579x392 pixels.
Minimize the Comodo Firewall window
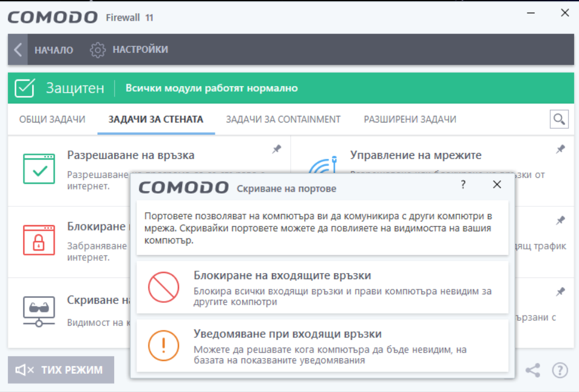[531, 13]
